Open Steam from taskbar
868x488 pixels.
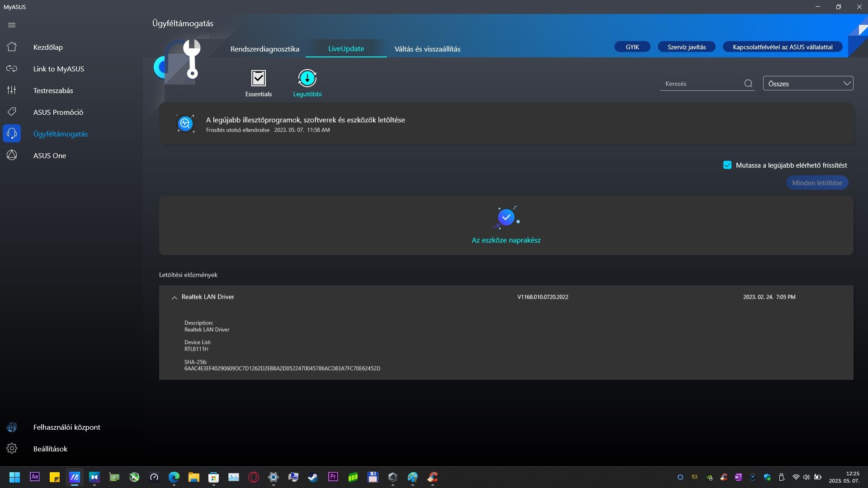[x=313, y=477]
